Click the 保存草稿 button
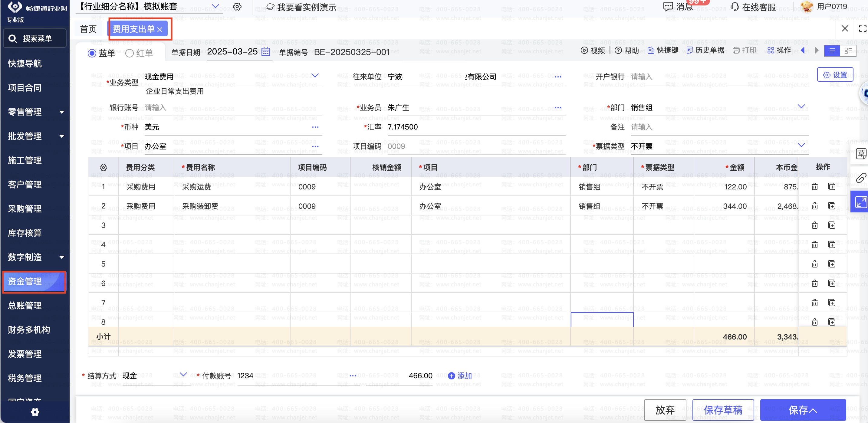The image size is (868, 423). click(723, 410)
